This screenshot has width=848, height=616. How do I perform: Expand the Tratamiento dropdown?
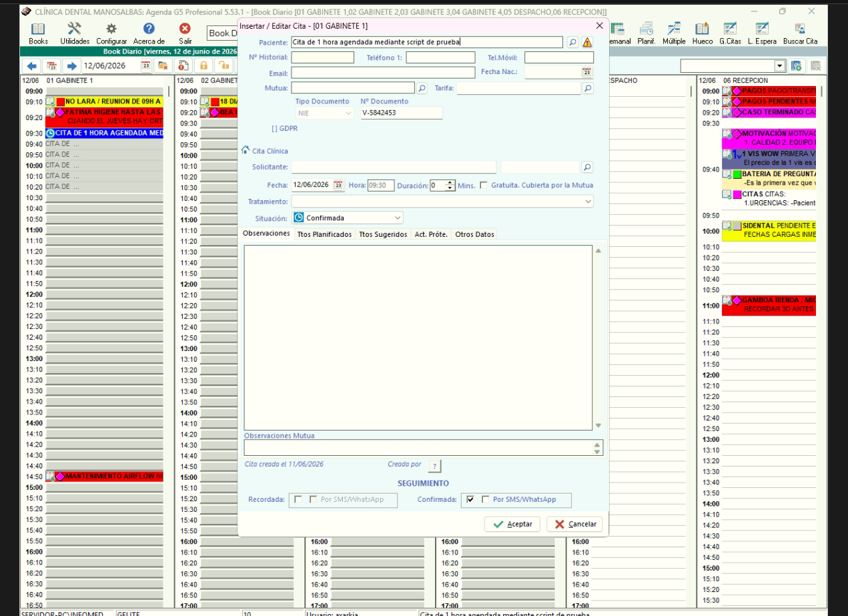588,201
